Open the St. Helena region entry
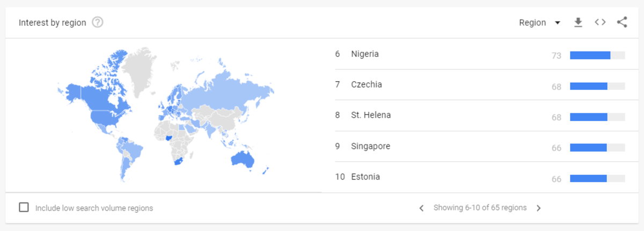 pyautogui.click(x=371, y=115)
